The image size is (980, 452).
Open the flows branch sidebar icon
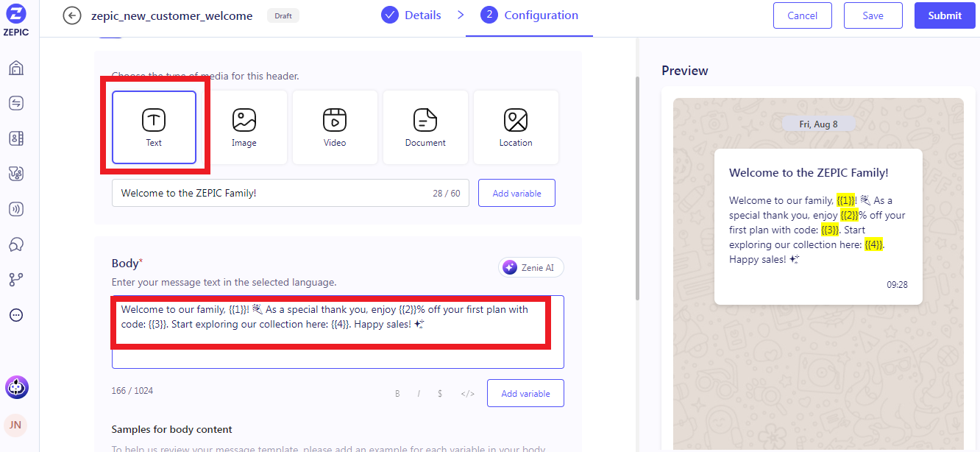(x=16, y=280)
